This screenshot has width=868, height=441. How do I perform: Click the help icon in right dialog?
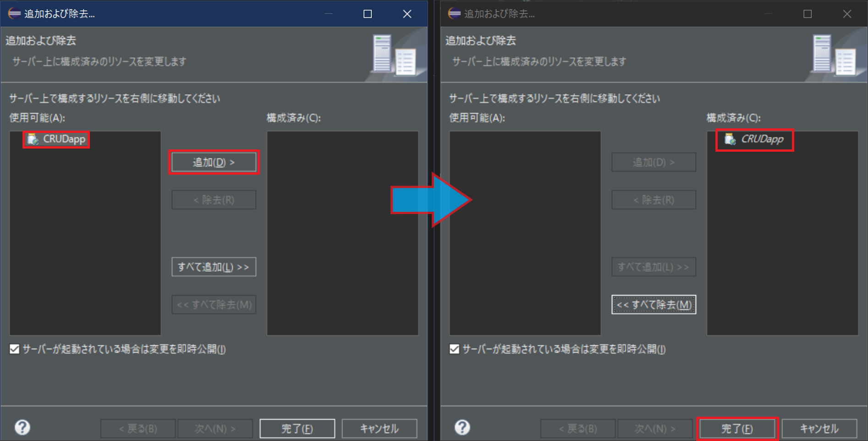462,427
